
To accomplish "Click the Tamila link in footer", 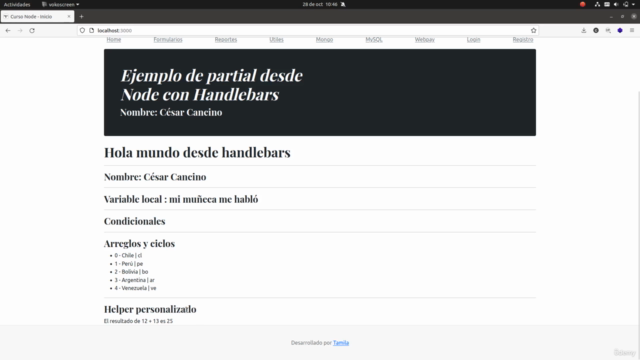I will [x=341, y=343].
